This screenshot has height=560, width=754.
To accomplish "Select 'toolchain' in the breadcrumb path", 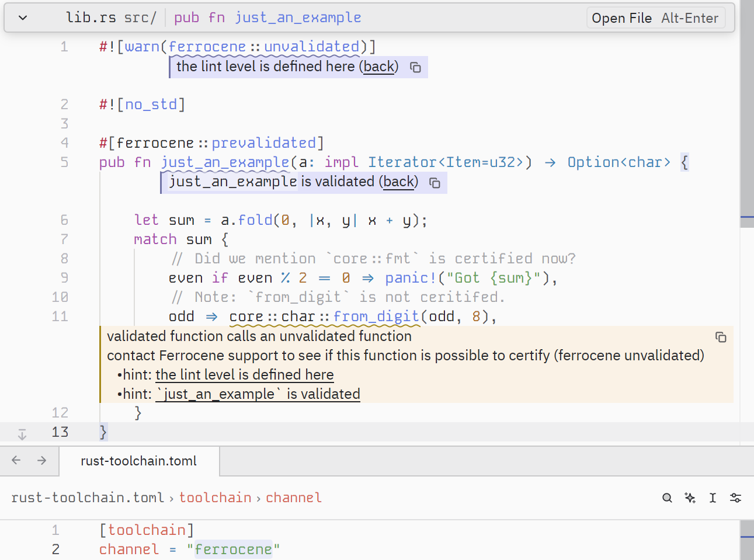I will pos(215,498).
